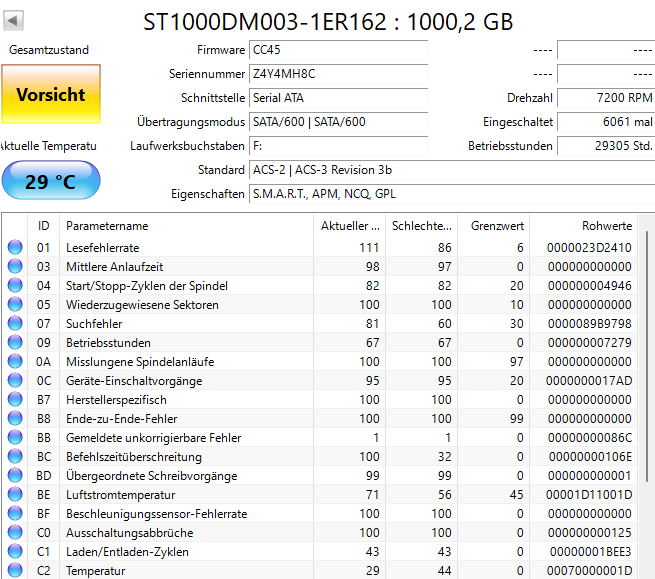The width and height of the screenshot is (655, 579).
Task: Click raw value 00000000086C
Action: pos(590,438)
